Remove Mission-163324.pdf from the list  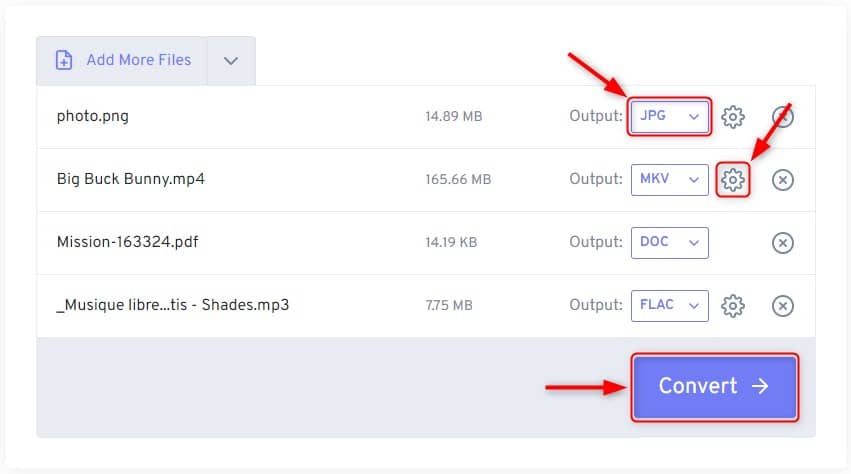pos(783,243)
